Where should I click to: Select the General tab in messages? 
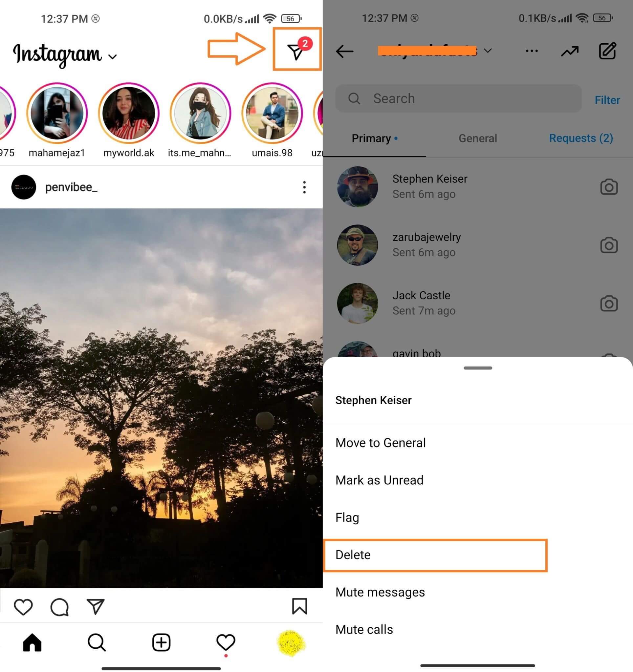[477, 138]
